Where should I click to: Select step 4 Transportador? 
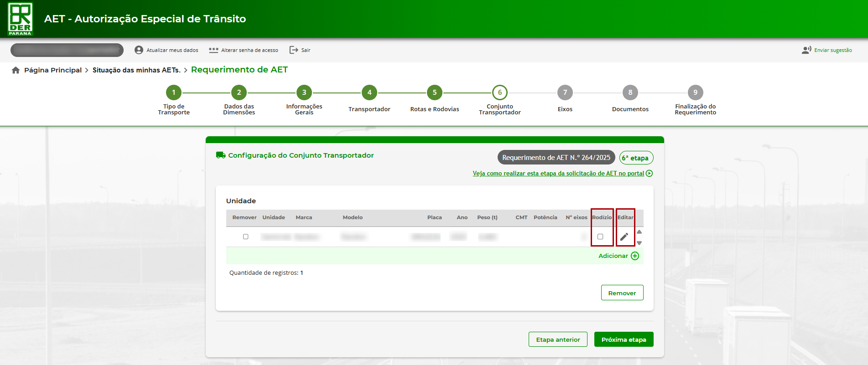pyautogui.click(x=369, y=93)
